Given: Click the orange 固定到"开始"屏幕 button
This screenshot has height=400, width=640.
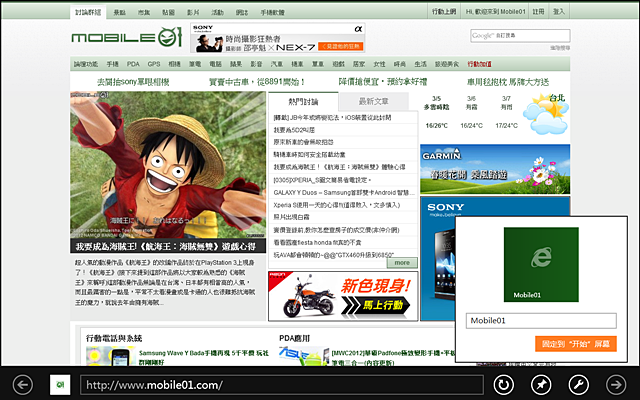Looking at the screenshot, I should (x=576, y=344).
